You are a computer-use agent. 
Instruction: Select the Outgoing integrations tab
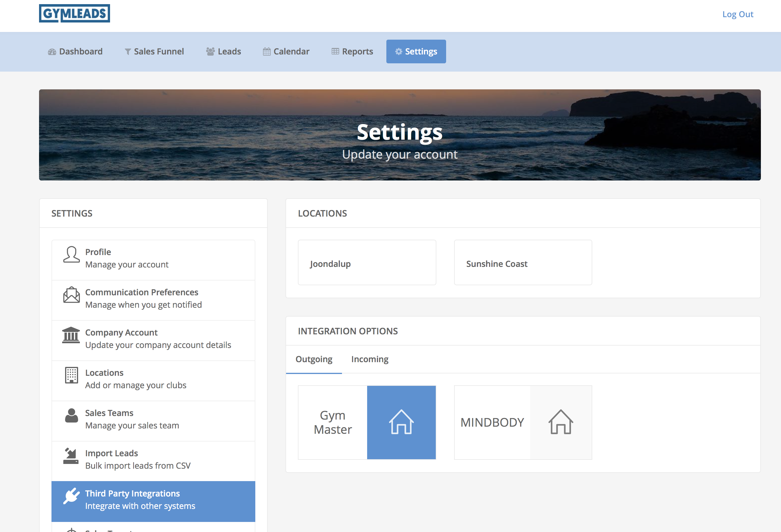(x=314, y=359)
